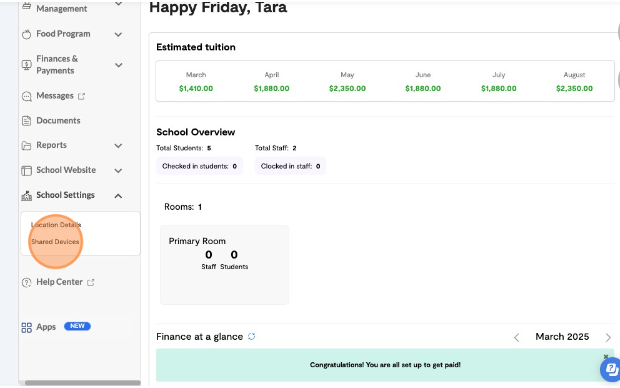This screenshot has height=388, width=620.
Task: Expand the Reports section chevron
Action: point(118,146)
